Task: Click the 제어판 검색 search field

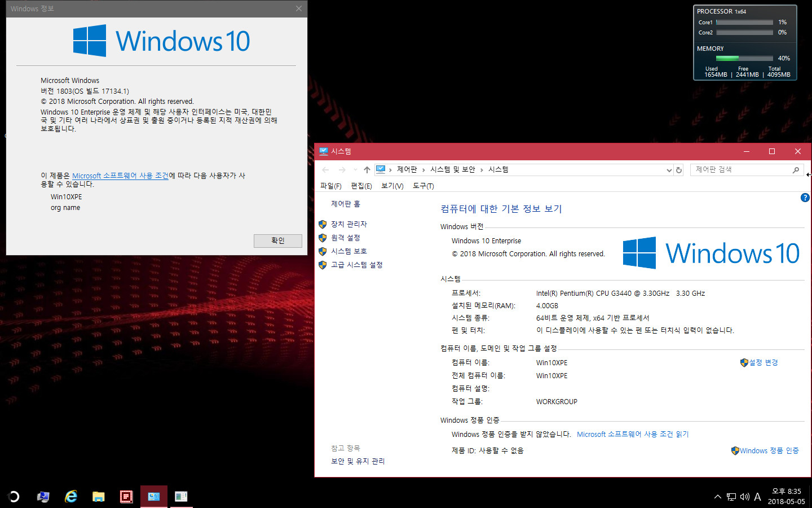Action: [742, 170]
